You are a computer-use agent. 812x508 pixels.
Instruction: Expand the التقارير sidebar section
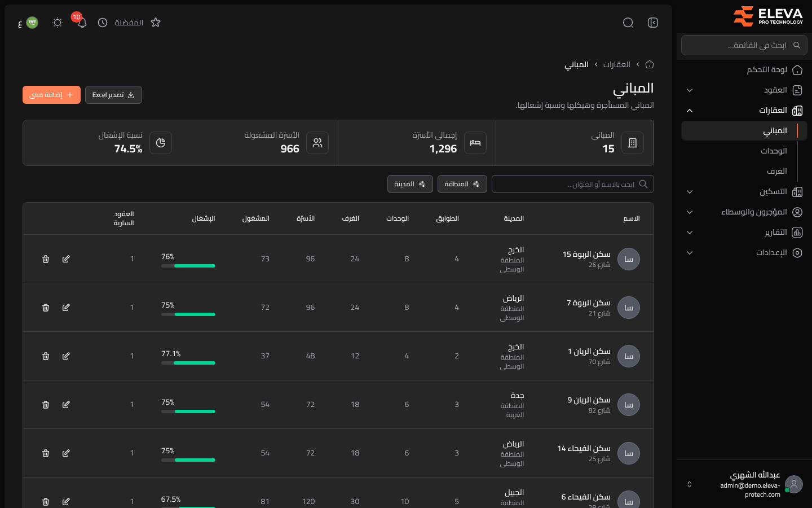(744, 233)
